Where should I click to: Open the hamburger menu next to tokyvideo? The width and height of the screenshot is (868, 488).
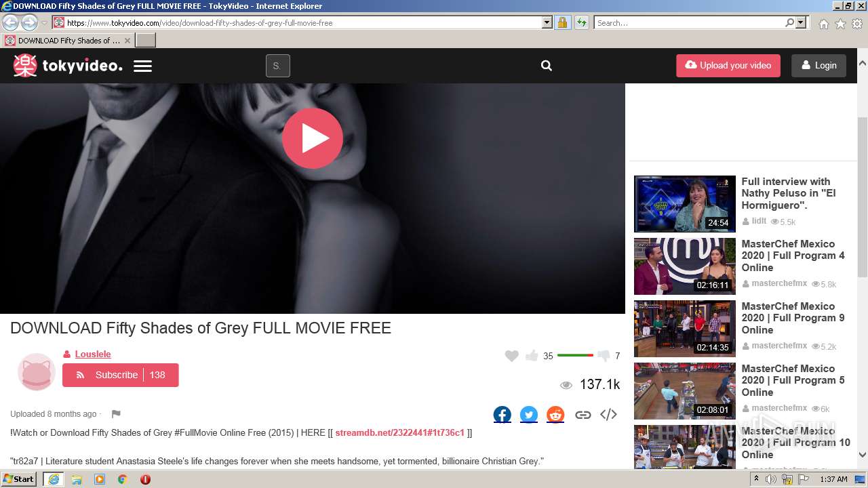pyautogui.click(x=142, y=66)
